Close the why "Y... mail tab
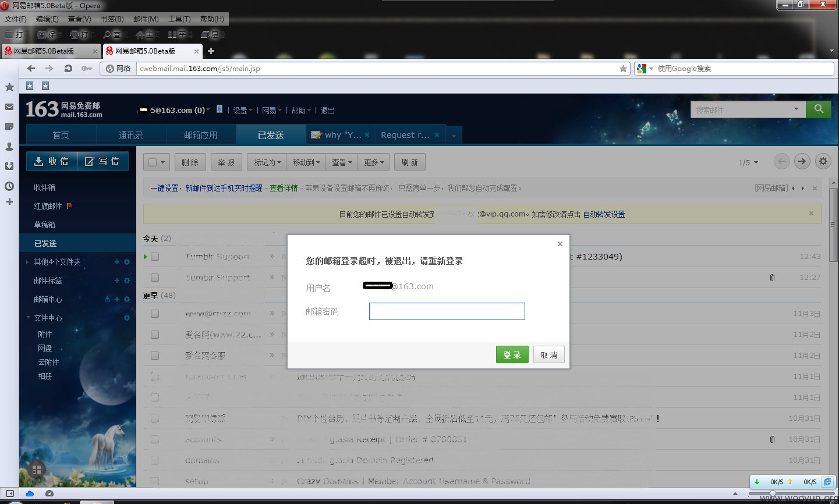Screen dimensions: 839x504 (x=367, y=135)
